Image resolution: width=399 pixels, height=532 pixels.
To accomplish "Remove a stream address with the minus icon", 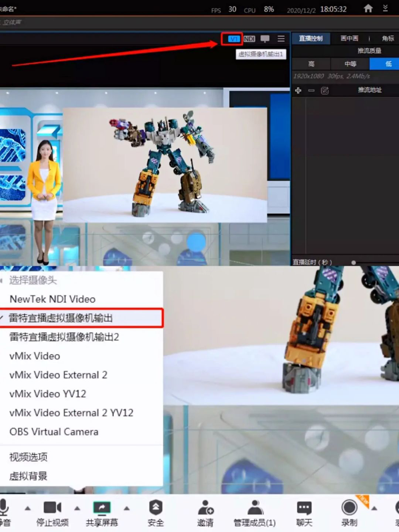I will point(311,90).
